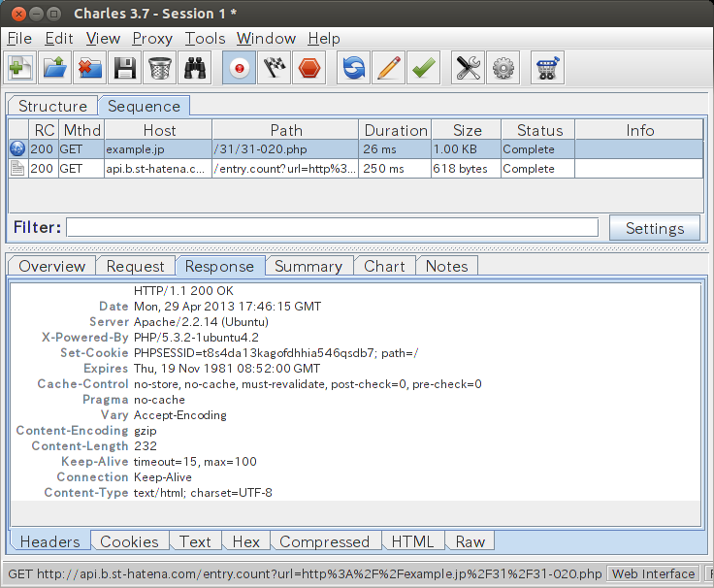Click the Server Apache/2.2.14 (Ubuntu) value
The image size is (714, 588).
tap(201, 322)
